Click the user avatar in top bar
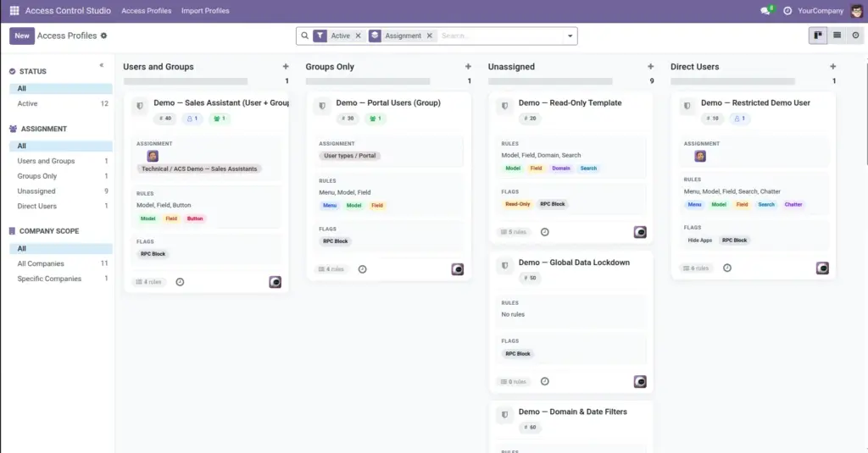Image resolution: width=868 pixels, height=453 pixels. [x=856, y=10]
